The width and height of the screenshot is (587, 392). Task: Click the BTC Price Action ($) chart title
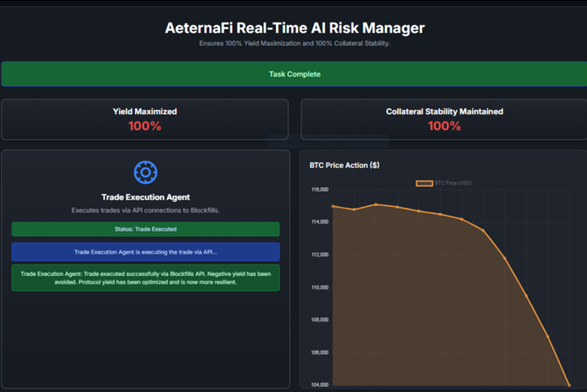[x=344, y=165]
